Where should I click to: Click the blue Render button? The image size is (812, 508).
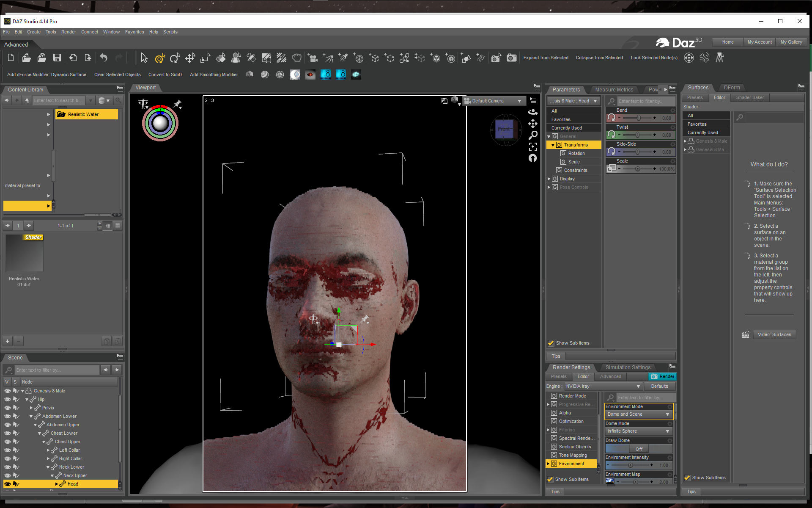pyautogui.click(x=662, y=376)
